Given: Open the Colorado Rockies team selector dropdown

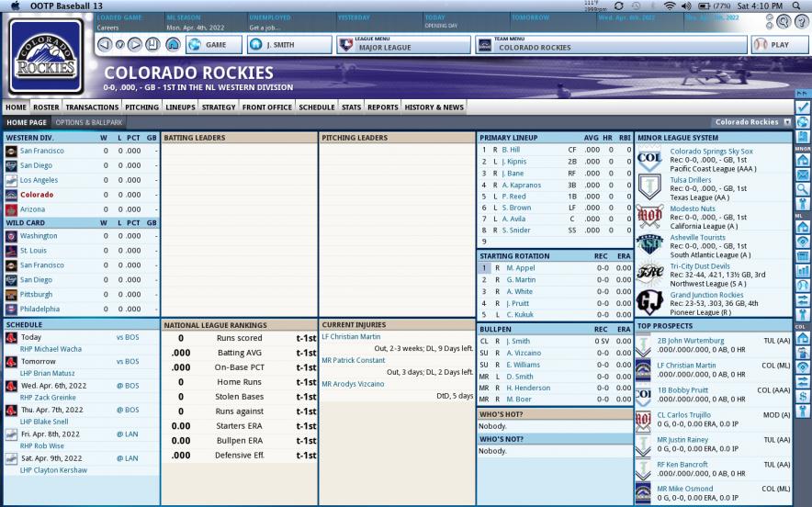Looking at the screenshot, I should [x=752, y=122].
